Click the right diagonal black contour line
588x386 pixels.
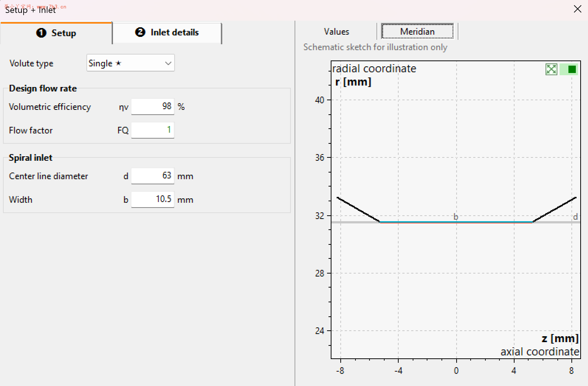tap(554, 210)
